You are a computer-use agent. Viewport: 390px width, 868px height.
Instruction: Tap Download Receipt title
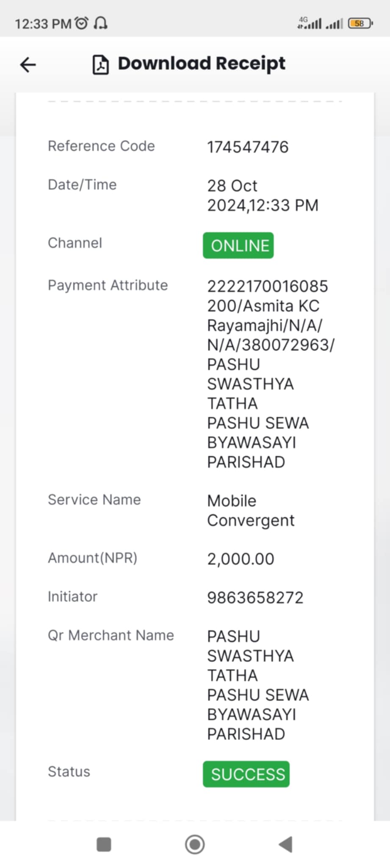(x=202, y=64)
